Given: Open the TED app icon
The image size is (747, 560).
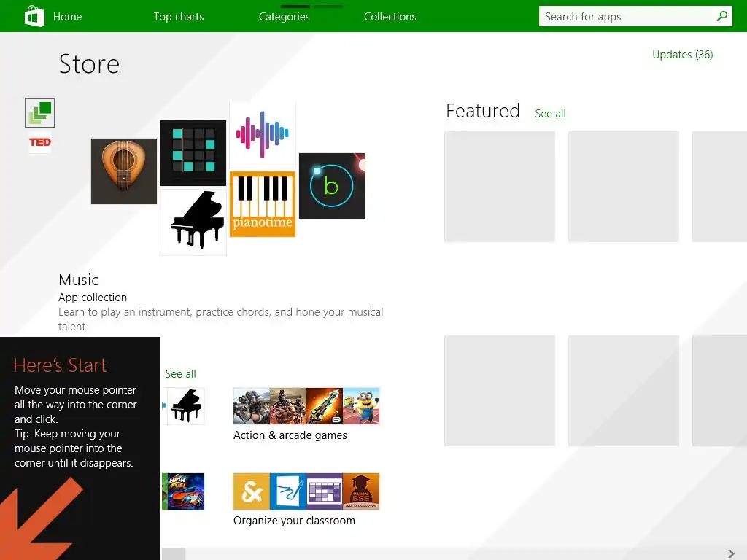Looking at the screenshot, I should click(x=40, y=142).
